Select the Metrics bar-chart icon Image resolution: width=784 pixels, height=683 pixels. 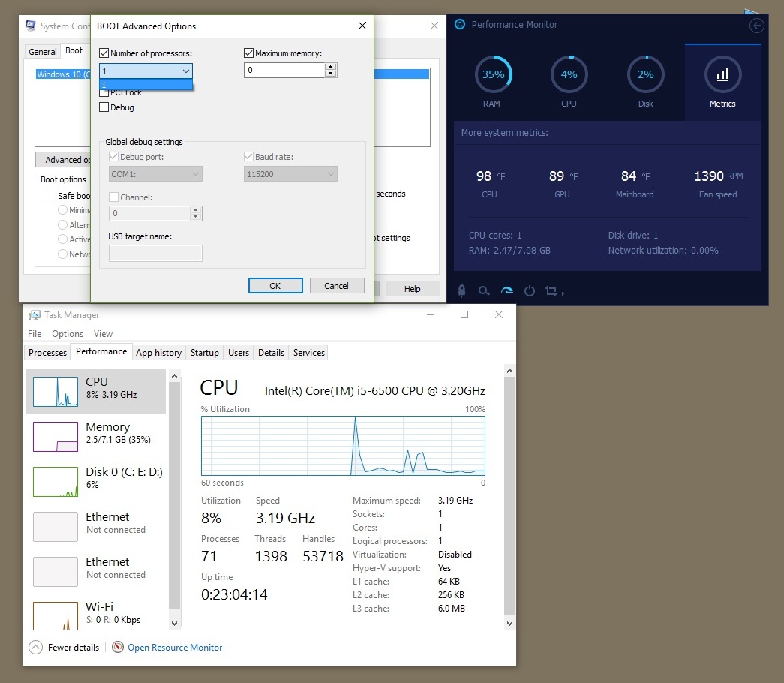(x=722, y=74)
